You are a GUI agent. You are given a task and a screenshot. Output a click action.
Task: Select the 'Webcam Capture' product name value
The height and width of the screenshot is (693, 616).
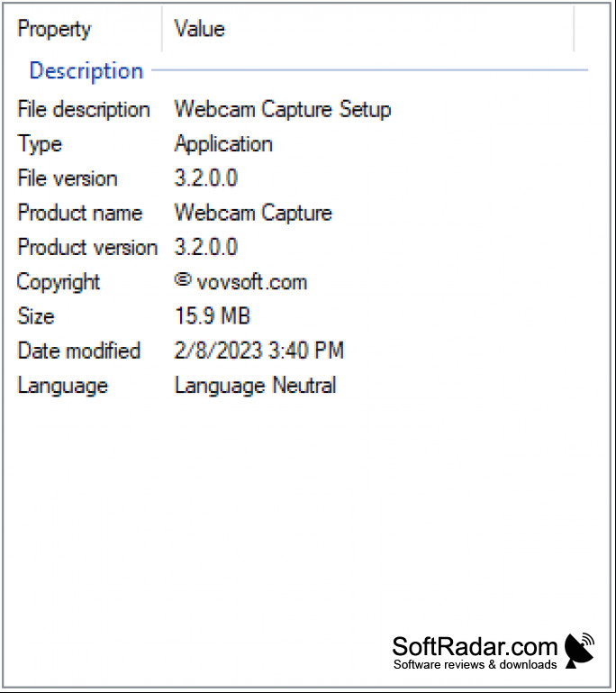253,213
